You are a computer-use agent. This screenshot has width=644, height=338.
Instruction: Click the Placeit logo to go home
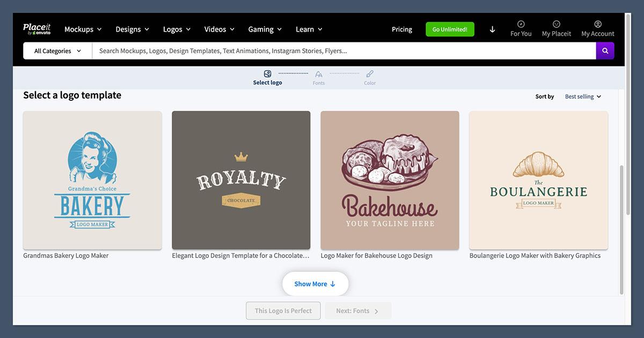coord(37,28)
